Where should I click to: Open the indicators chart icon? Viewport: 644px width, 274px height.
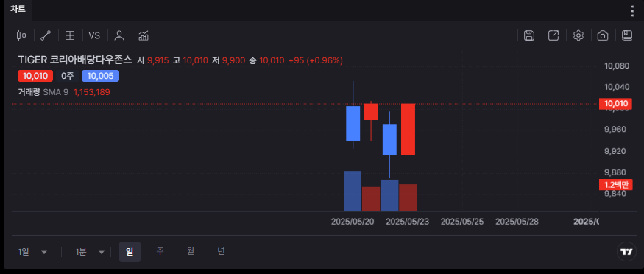[x=144, y=35]
